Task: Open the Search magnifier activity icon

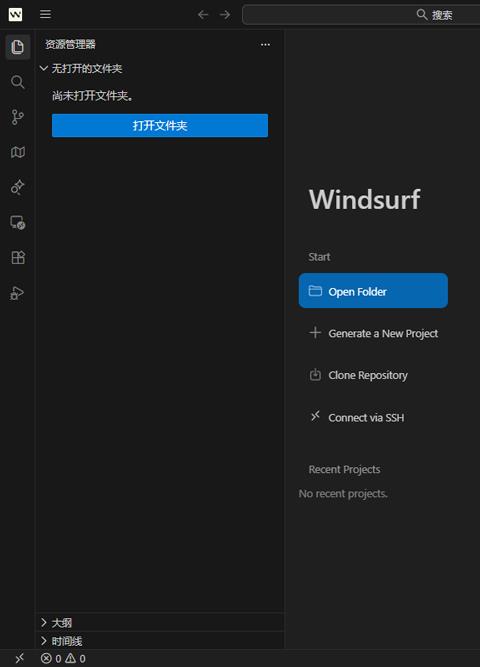Action: coord(17,82)
